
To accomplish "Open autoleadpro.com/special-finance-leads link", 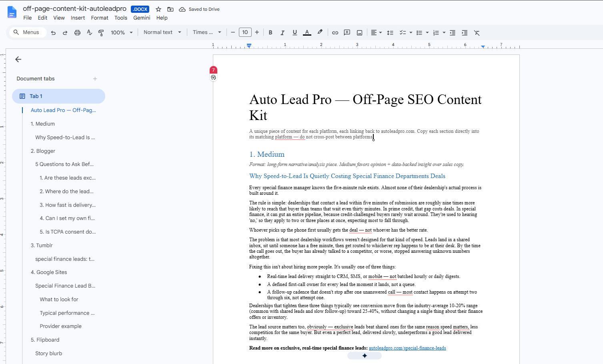I will pos(407,348).
